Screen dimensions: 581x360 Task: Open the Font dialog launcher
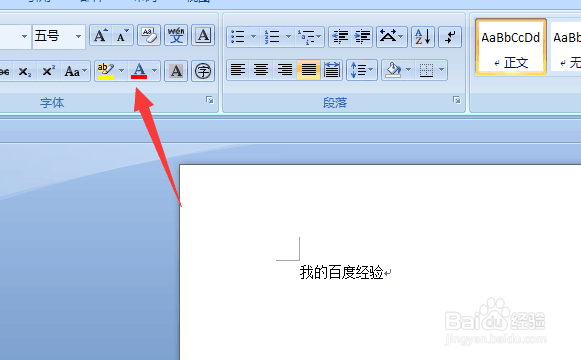(x=210, y=100)
